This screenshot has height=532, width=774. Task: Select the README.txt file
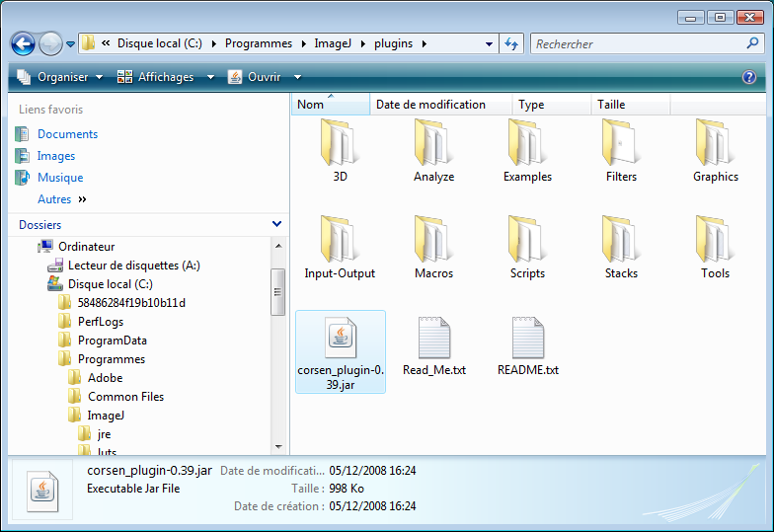(527, 345)
